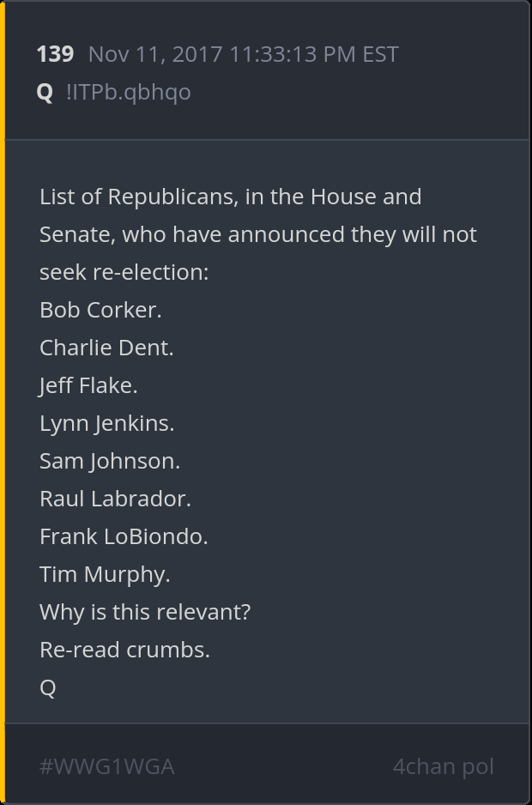This screenshot has width=532, height=805.
Task: Click the Raul Labrador line
Action: pyautogui.click(x=115, y=499)
